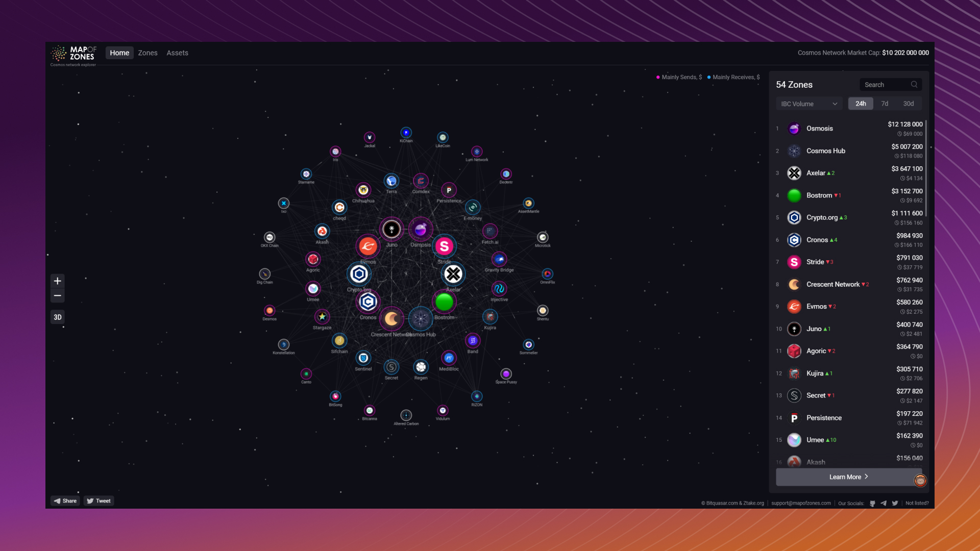
Task: Select the 24h time period
Action: (861, 104)
